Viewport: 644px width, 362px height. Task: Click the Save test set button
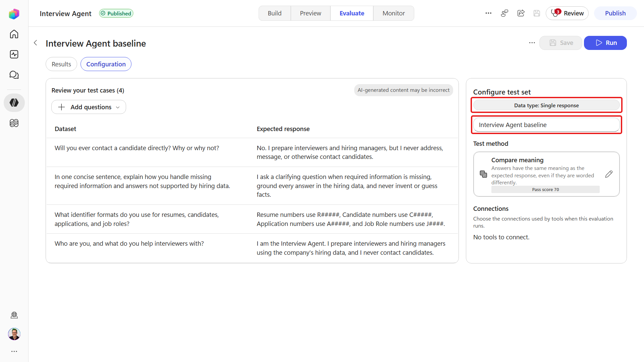[x=561, y=43]
